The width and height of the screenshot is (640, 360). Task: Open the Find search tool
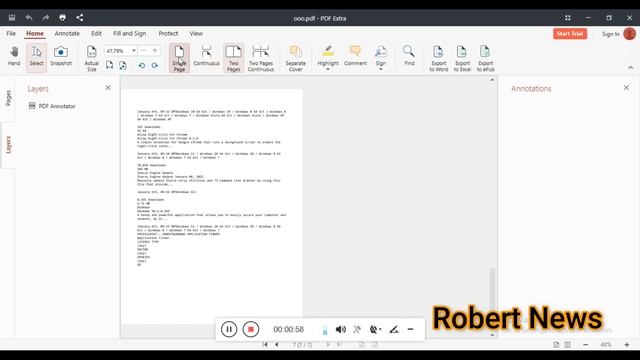click(409, 56)
